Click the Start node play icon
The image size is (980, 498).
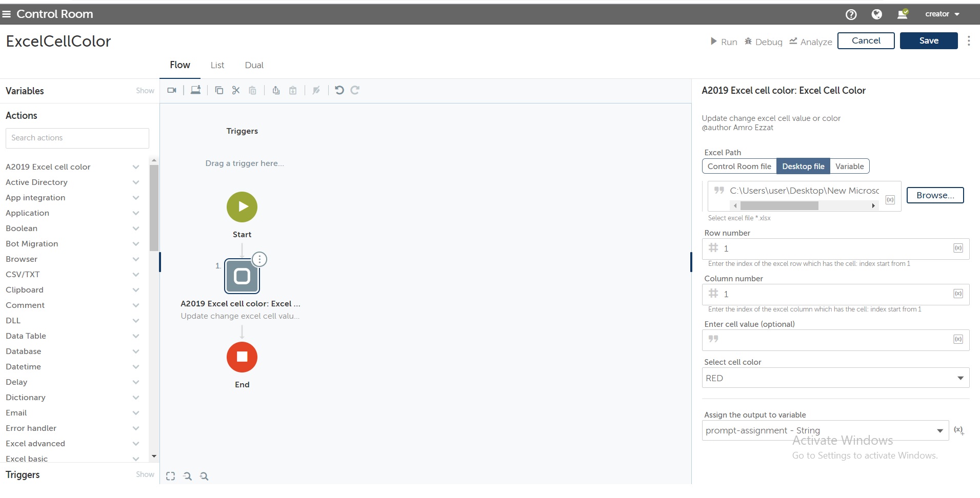[242, 207]
